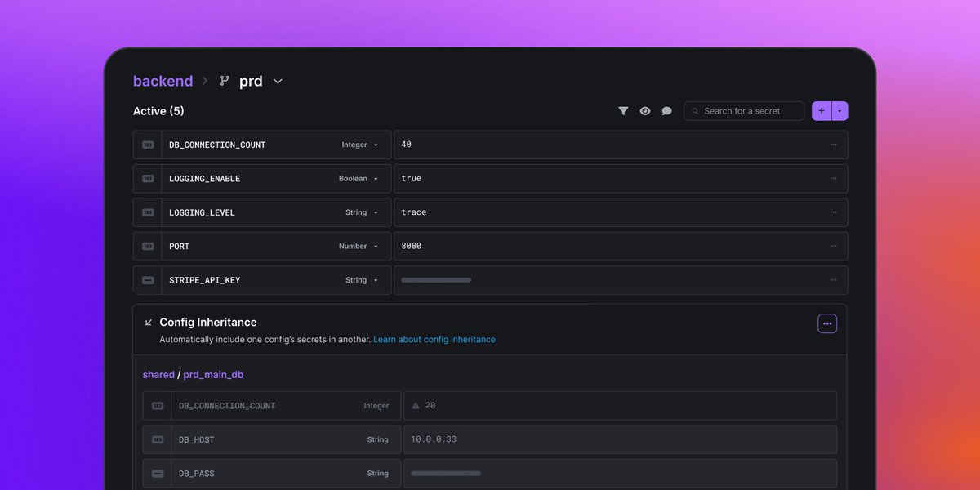This screenshot has width=980, height=490.
Task: Open the filter funnel icon
Action: (x=623, y=111)
